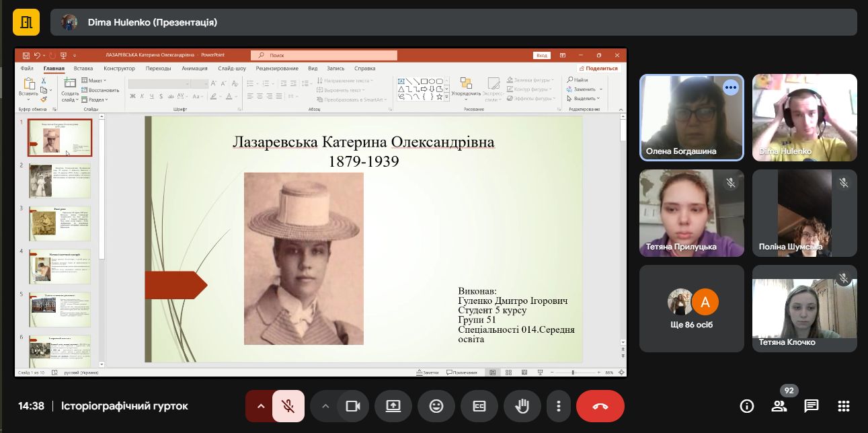Leave the call with red hang-up button
Viewport: 868px width, 433px height.
pyautogui.click(x=600, y=406)
